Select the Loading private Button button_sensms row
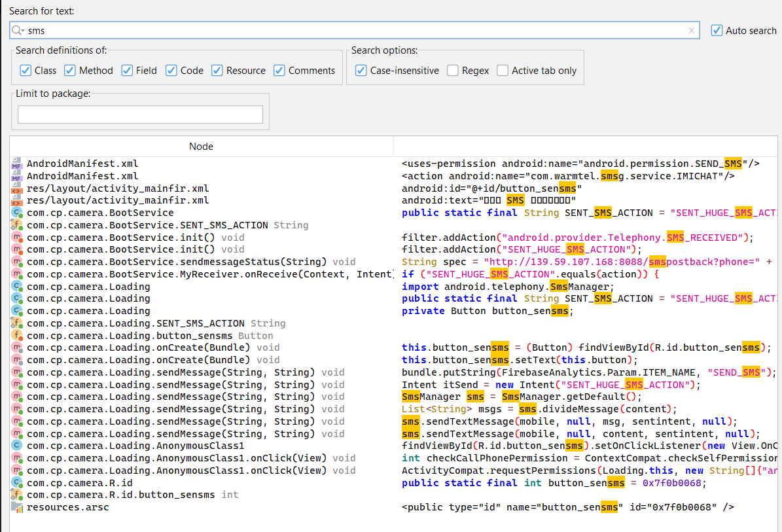782x532 pixels. tap(394, 311)
